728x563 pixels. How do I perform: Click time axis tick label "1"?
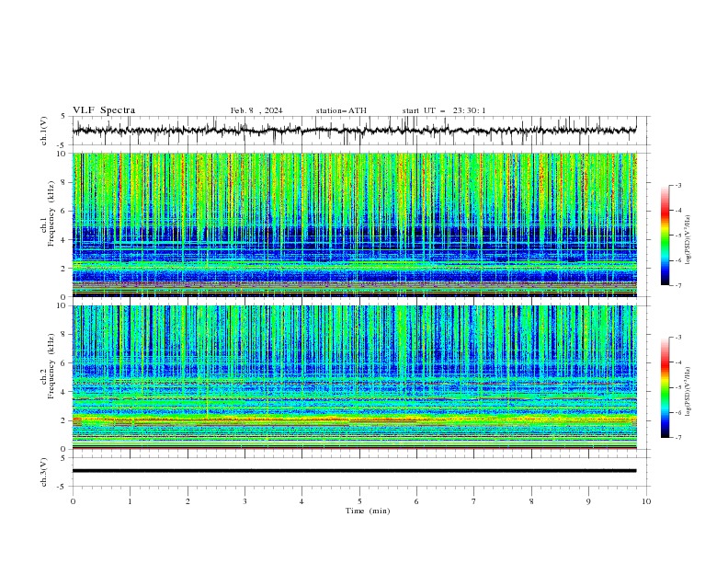tap(130, 501)
